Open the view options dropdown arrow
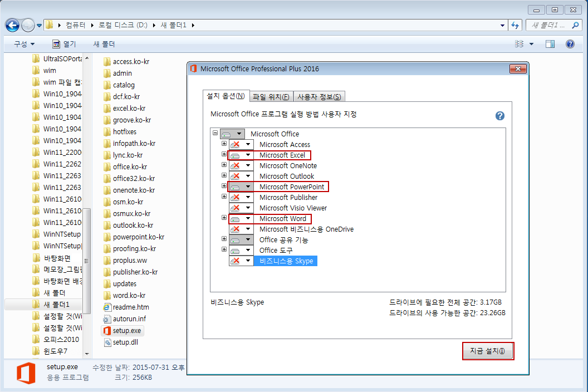Screen dimensions: 588x392 pyautogui.click(x=531, y=44)
